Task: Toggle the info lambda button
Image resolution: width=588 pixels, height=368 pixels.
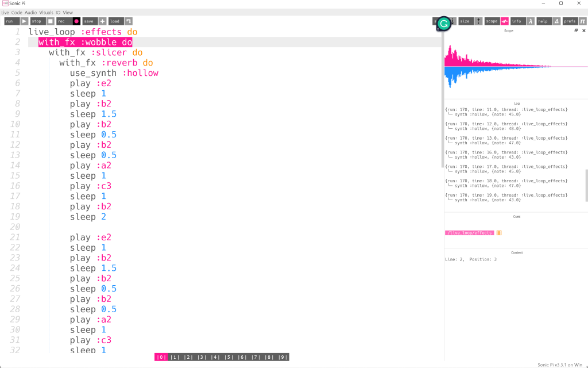Action: (x=523, y=21)
